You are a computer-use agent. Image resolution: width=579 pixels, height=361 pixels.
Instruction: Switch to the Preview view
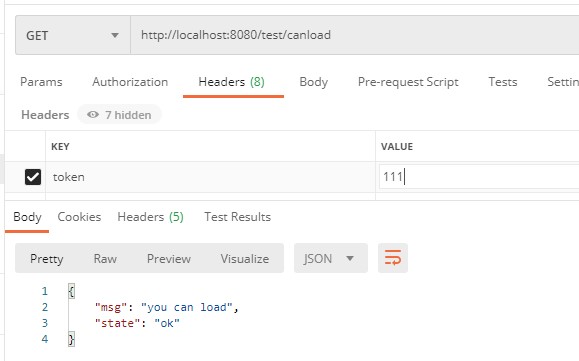(x=169, y=258)
